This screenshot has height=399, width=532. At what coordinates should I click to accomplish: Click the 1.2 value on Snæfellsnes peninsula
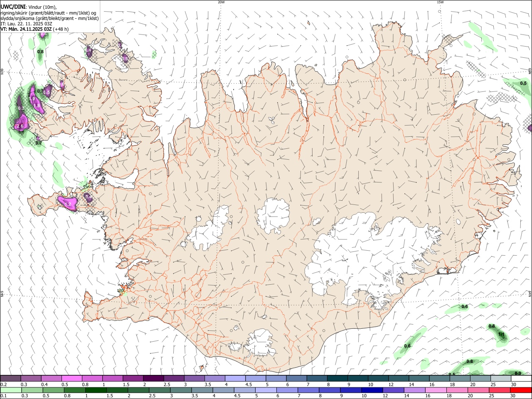(x=68, y=204)
